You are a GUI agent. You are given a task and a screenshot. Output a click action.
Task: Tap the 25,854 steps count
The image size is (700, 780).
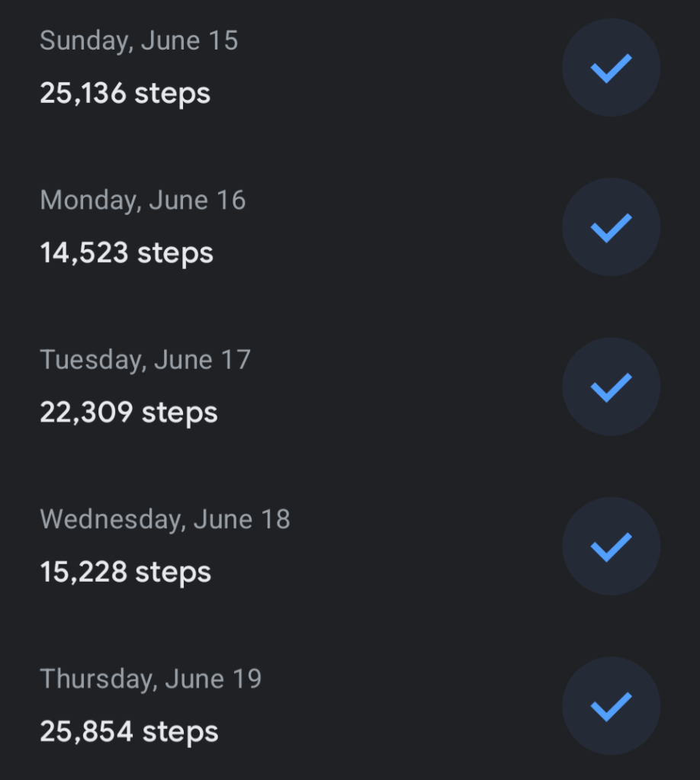coord(129,732)
